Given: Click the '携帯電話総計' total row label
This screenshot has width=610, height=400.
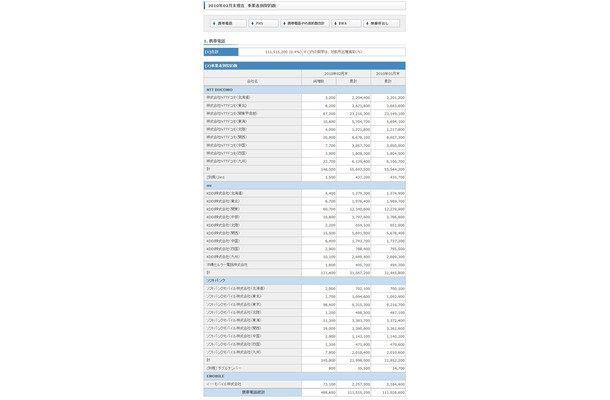Looking at the screenshot, I should coord(253,392).
